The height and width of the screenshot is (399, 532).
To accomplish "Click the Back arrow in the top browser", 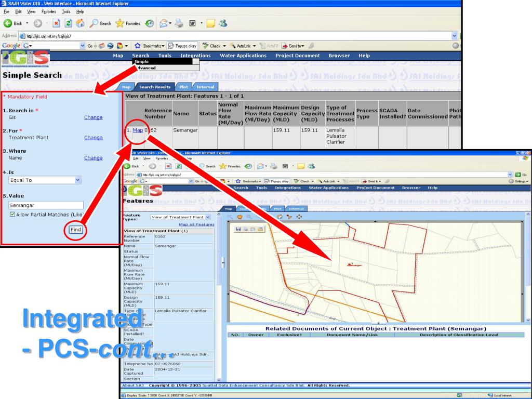I will (7, 23).
